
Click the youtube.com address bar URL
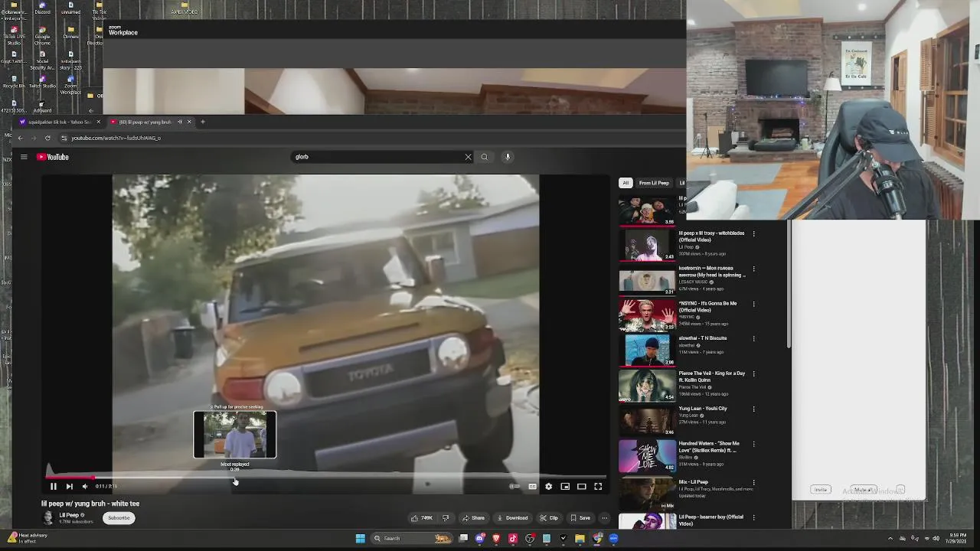pos(116,138)
